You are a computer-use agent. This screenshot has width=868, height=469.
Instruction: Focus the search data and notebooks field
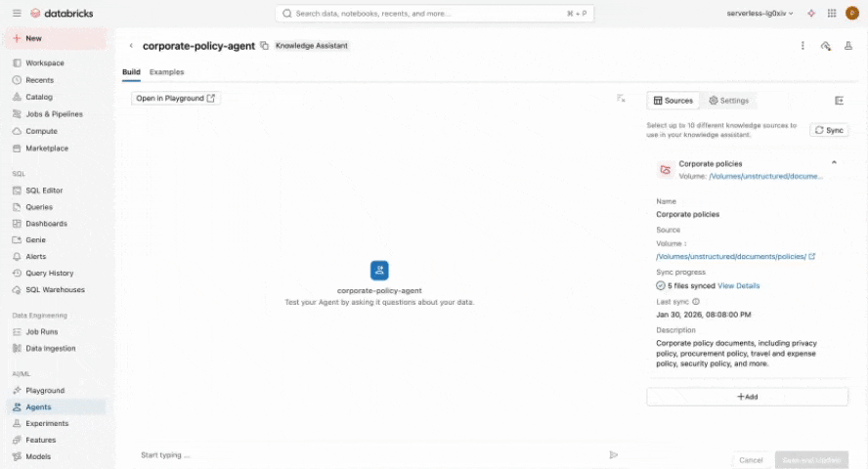pyautogui.click(x=435, y=14)
